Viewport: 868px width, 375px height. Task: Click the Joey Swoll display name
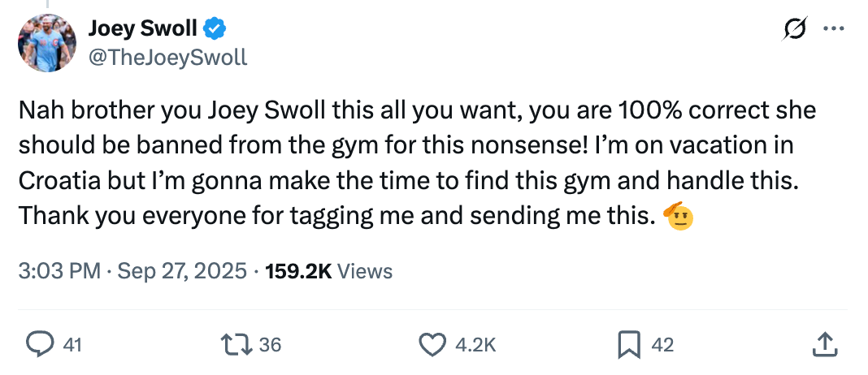[x=142, y=28]
